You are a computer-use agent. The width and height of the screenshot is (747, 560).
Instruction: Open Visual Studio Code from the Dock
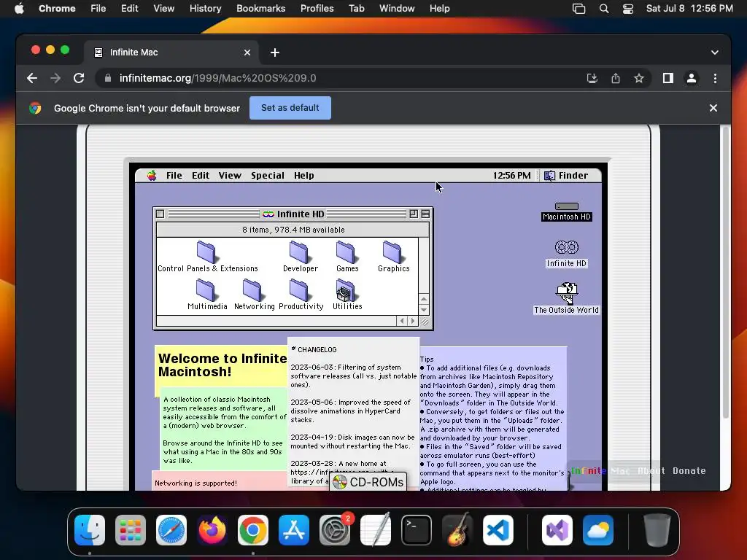[x=498, y=529]
